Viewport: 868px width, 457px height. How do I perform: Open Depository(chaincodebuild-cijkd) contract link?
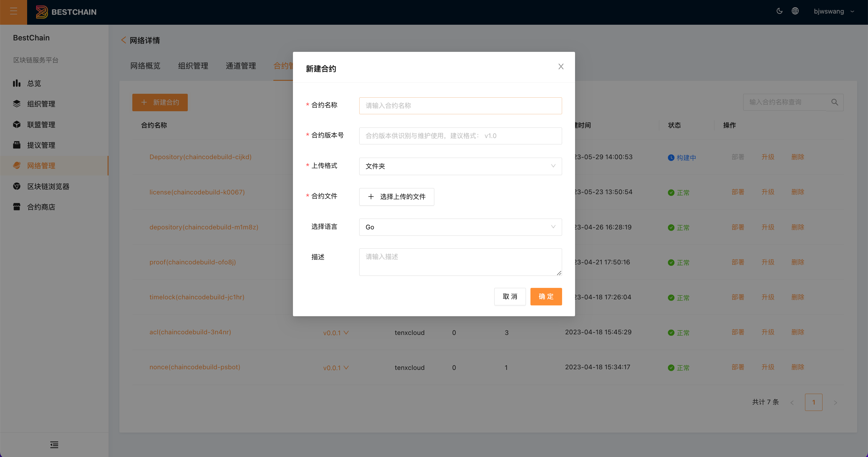click(x=200, y=157)
